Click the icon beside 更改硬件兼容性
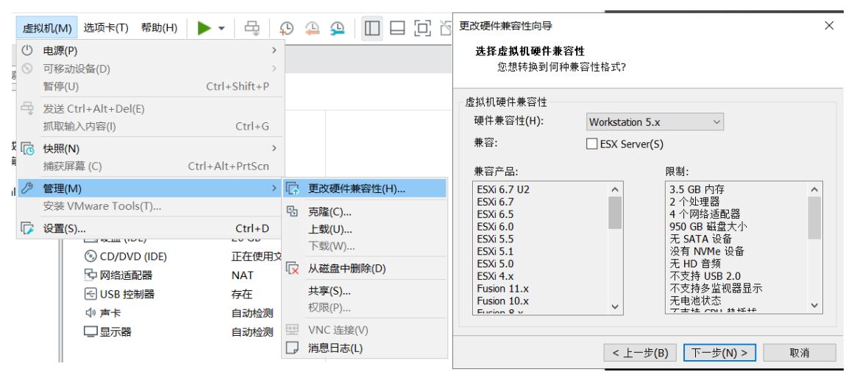The image size is (868, 383). [x=292, y=189]
